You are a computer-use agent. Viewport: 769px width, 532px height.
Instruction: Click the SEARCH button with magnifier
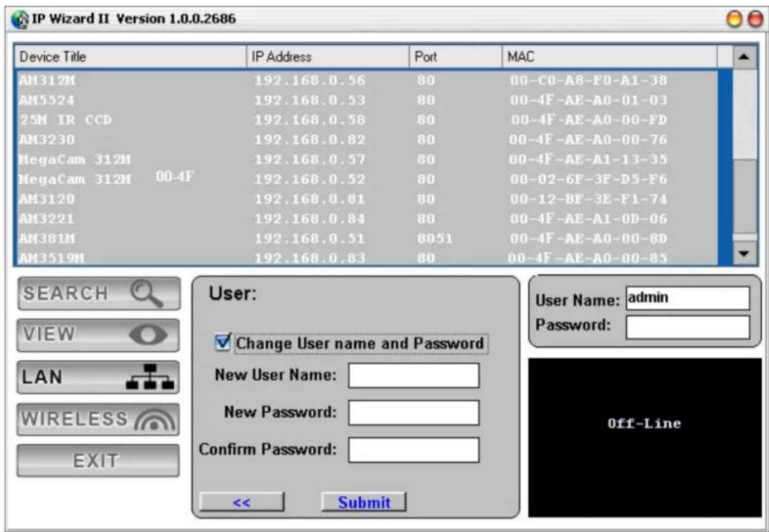(x=99, y=294)
